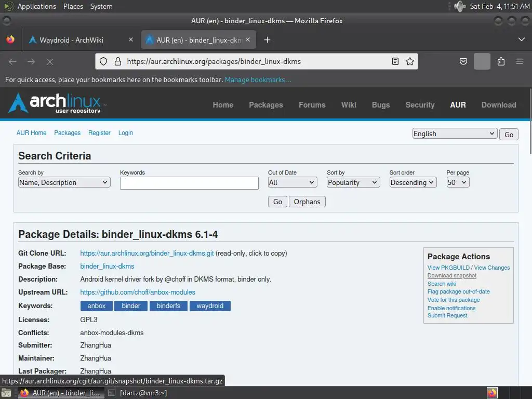
Task: Click Flag package out-of-date link
Action: click(459, 291)
